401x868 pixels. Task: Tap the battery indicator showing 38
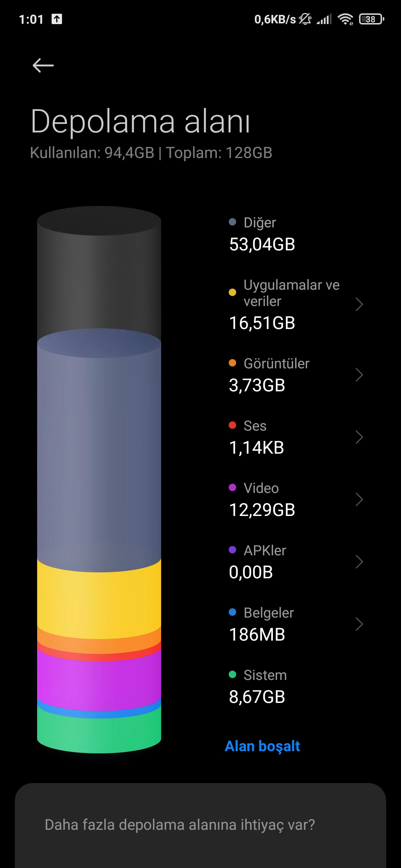pos(371,19)
